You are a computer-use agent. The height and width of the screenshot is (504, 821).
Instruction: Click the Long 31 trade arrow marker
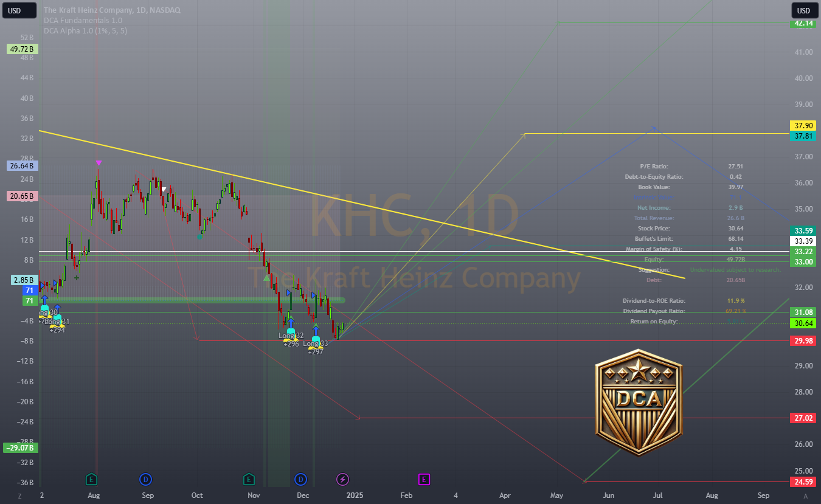click(x=57, y=308)
